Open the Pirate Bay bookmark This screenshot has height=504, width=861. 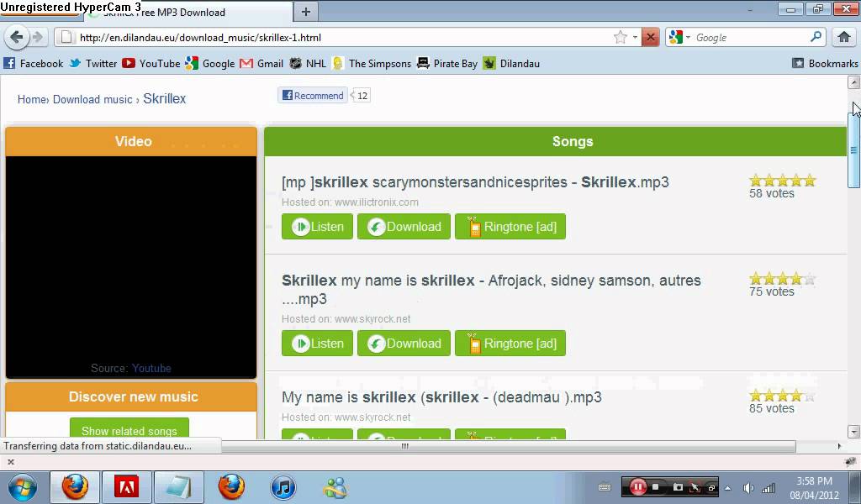447,64
